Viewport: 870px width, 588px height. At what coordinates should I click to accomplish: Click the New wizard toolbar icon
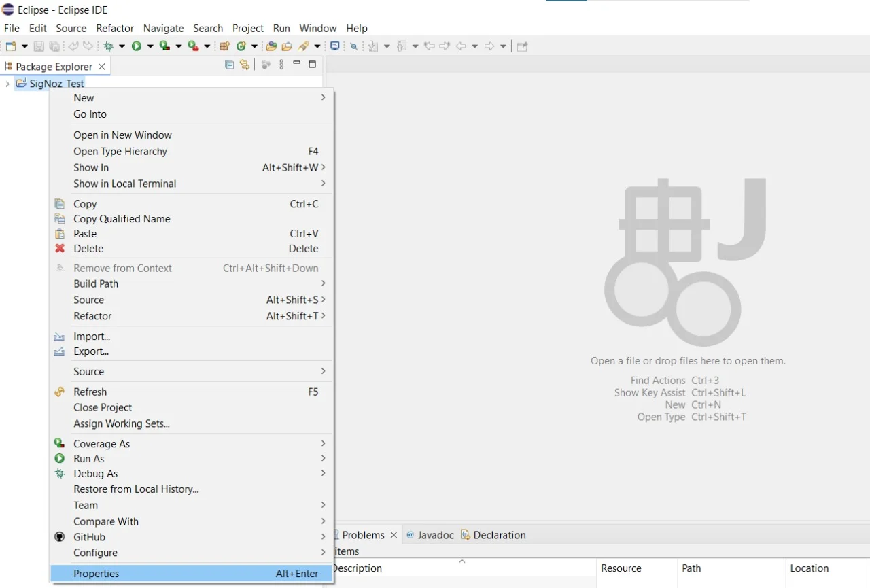(10, 46)
